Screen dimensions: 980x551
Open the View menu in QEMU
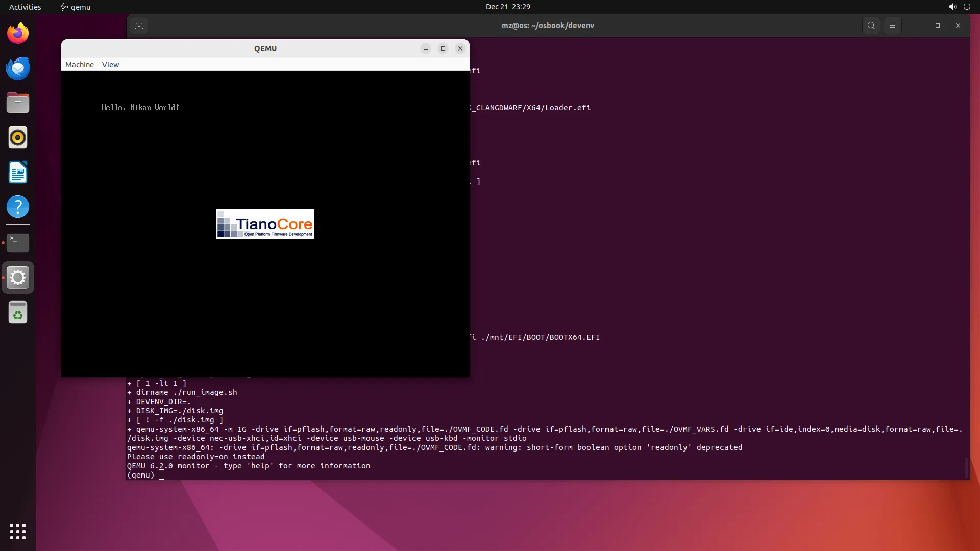tap(110, 65)
